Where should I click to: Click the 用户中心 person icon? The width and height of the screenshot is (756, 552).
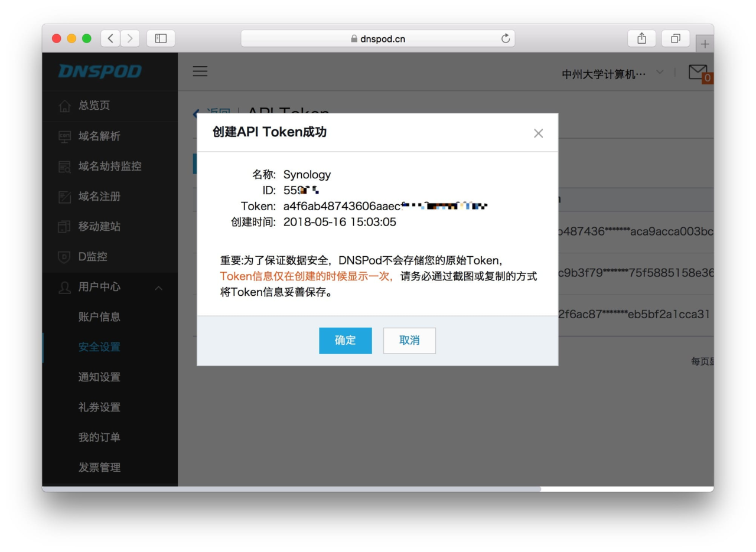64,288
